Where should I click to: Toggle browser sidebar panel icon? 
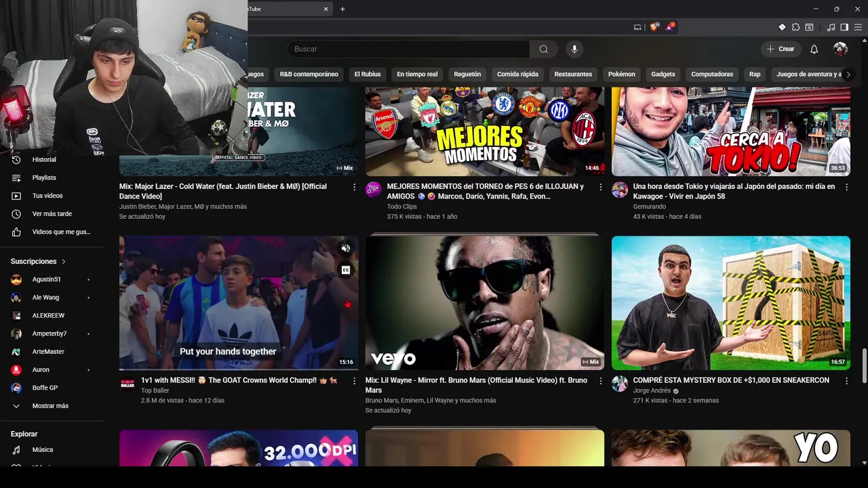coord(844,27)
